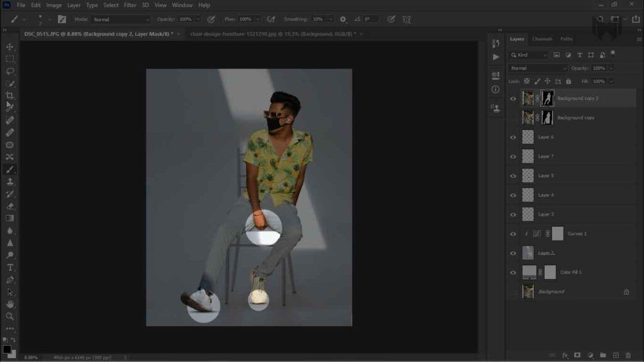Delete layer trash icon
This screenshot has height=362, width=644.
[x=628, y=355]
